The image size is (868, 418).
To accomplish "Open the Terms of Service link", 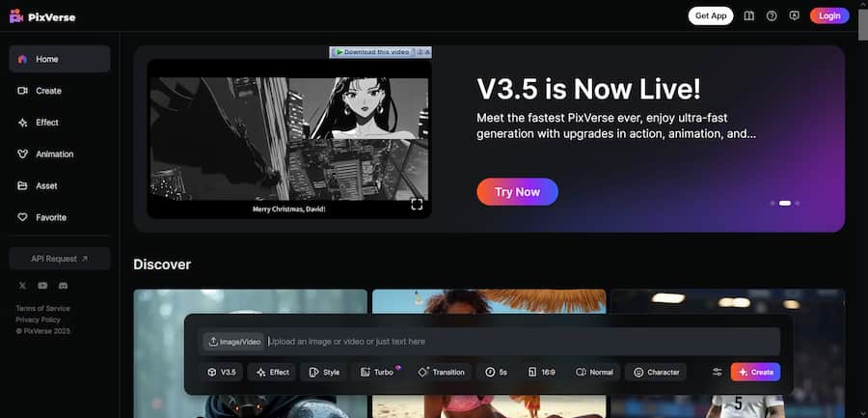I will pyautogui.click(x=42, y=308).
